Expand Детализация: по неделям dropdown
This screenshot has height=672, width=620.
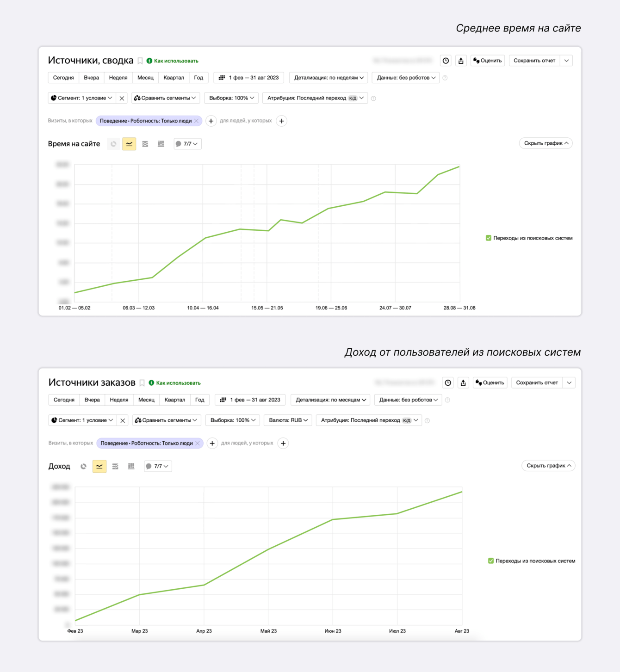coord(329,78)
